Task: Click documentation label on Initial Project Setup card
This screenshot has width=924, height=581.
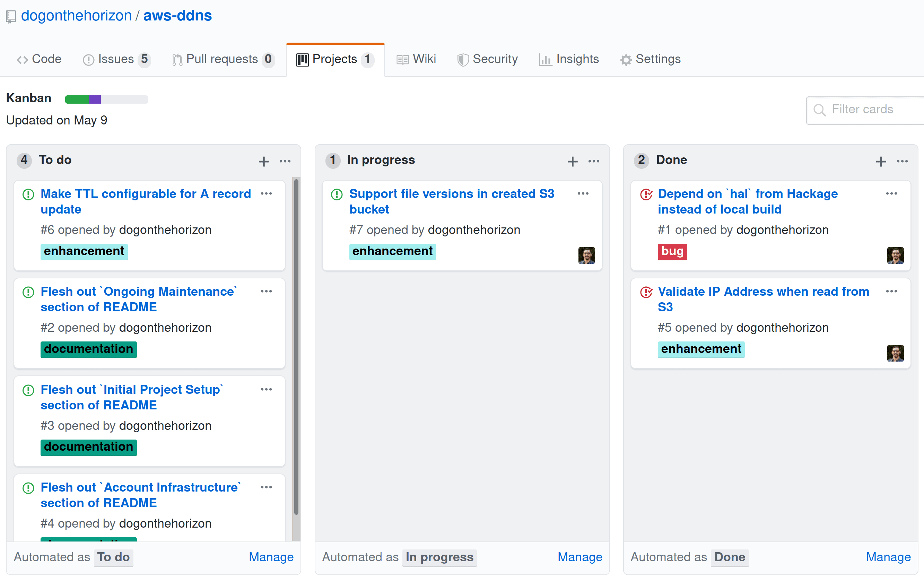Action: (89, 447)
